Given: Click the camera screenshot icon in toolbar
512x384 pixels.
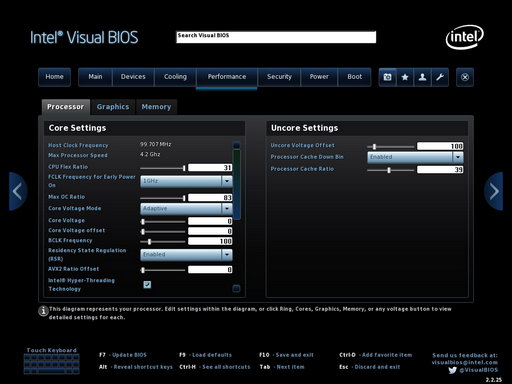Looking at the screenshot, I should point(387,77).
